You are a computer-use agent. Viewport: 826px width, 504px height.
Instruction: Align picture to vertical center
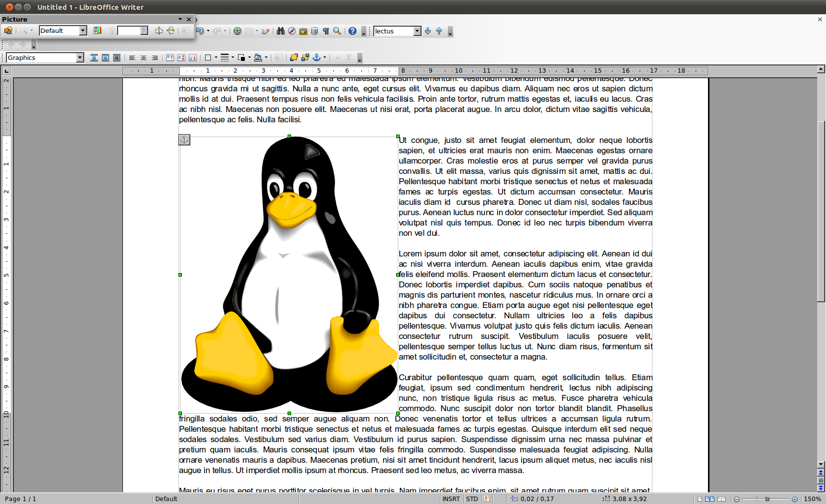pos(181,58)
